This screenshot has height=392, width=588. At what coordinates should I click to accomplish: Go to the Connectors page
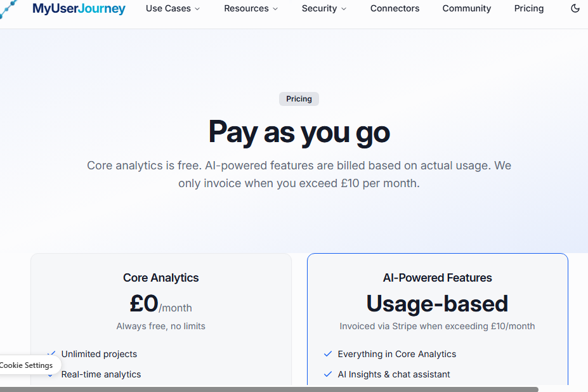(395, 9)
